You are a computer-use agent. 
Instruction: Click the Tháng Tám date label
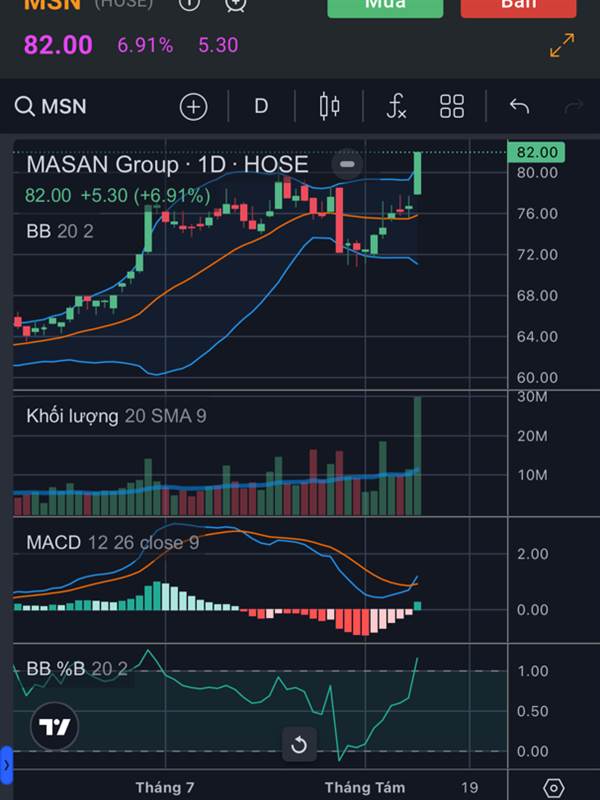tap(365, 787)
